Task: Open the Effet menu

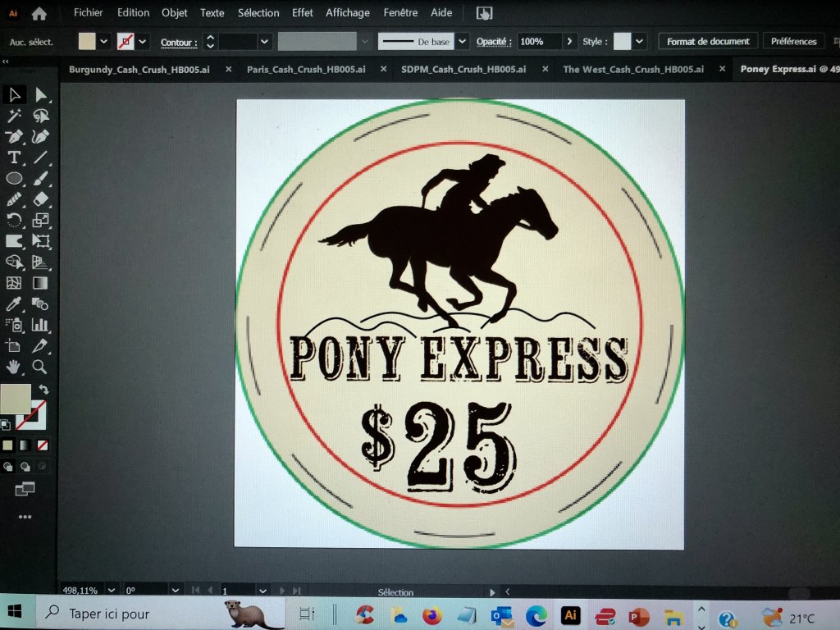Action: click(x=303, y=12)
